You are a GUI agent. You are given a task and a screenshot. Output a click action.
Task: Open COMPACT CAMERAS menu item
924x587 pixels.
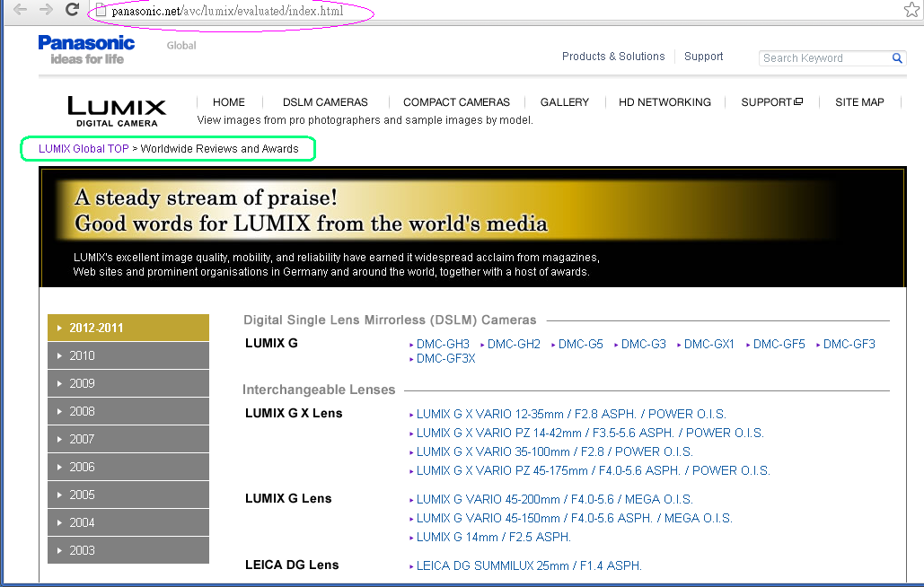[x=456, y=101]
